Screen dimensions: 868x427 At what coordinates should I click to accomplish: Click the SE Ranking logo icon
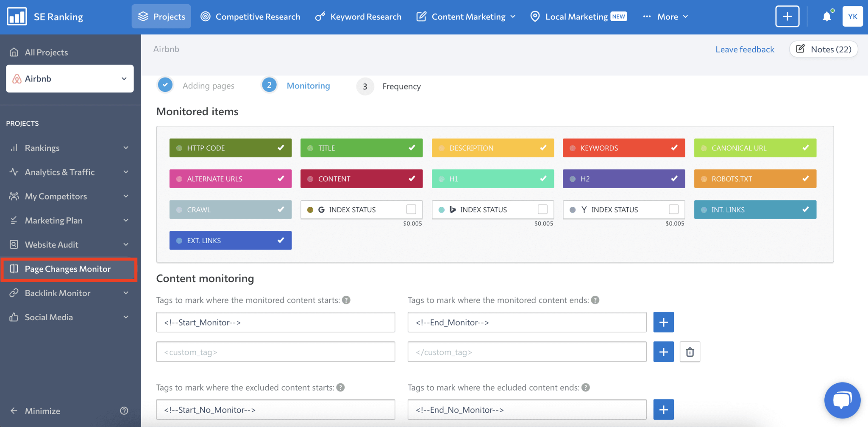[17, 17]
